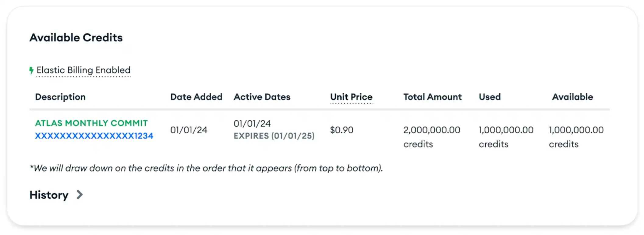Click the 01/01/24 date added value
Viewport: 644px width, 235px height.
pos(189,130)
